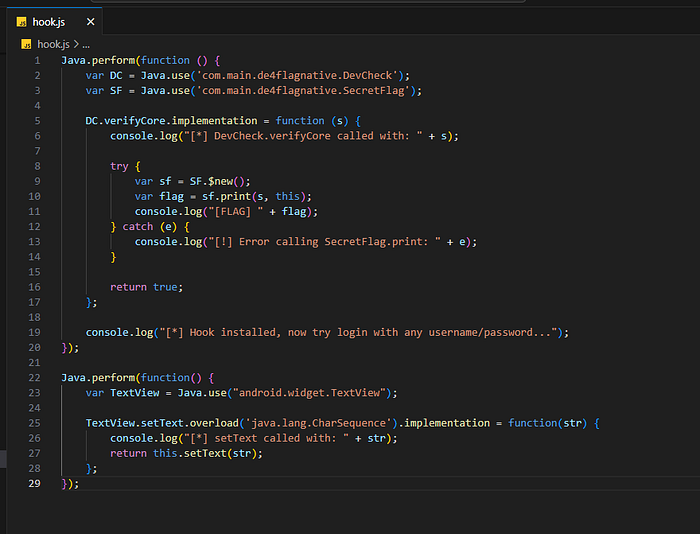Click function(str) on line 25
Viewport: 700px width, 534px height.
[547, 423]
